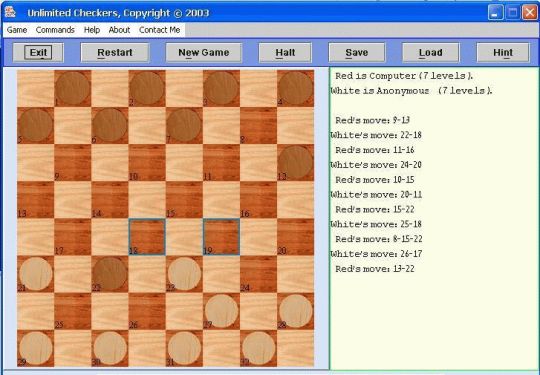Select the red checker on square 2
Screen dimensions: 540x375
tap(147, 88)
